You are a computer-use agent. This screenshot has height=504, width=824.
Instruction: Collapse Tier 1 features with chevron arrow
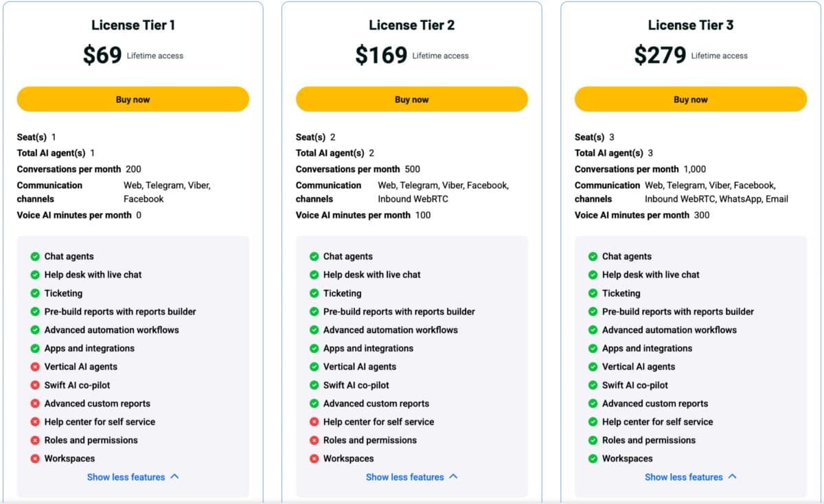point(174,477)
